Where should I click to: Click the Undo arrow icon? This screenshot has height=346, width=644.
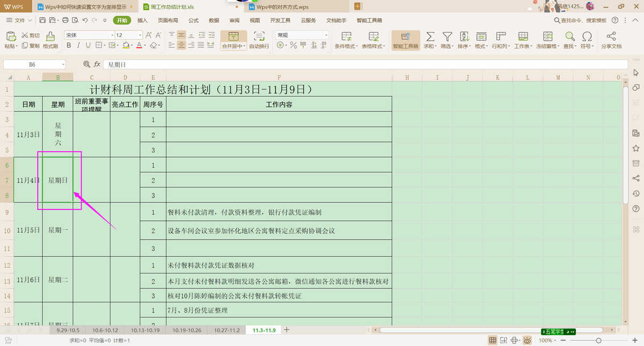click(x=85, y=20)
